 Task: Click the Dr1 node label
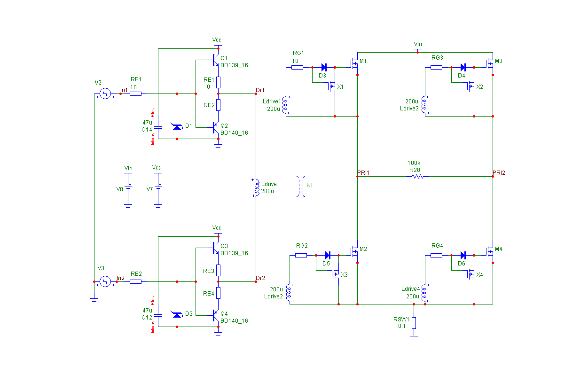pyautogui.click(x=260, y=90)
